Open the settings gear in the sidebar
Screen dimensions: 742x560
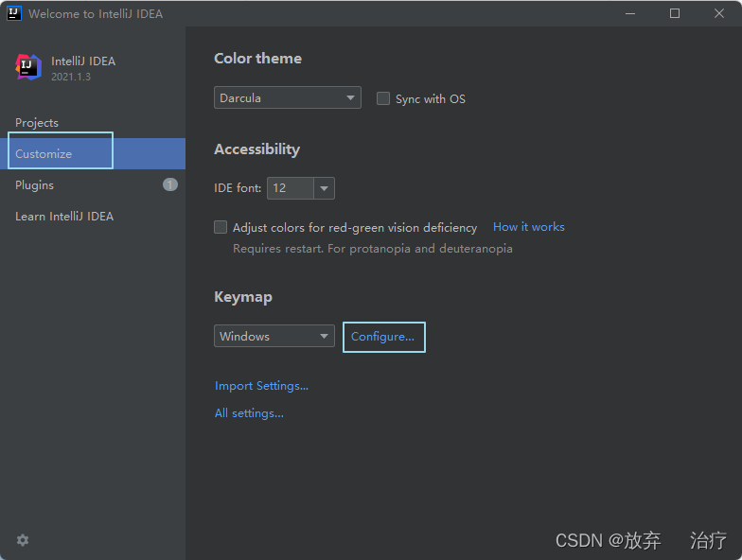point(23,540)
